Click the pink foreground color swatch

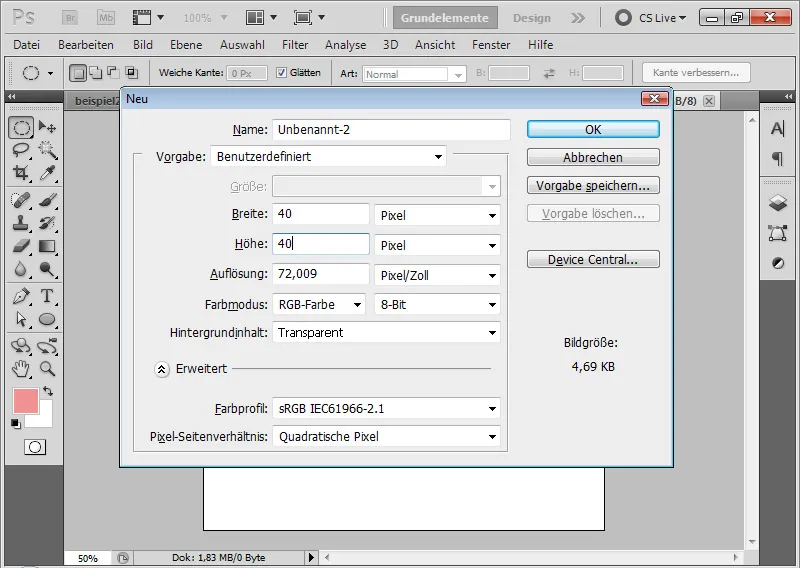[26, 400]
